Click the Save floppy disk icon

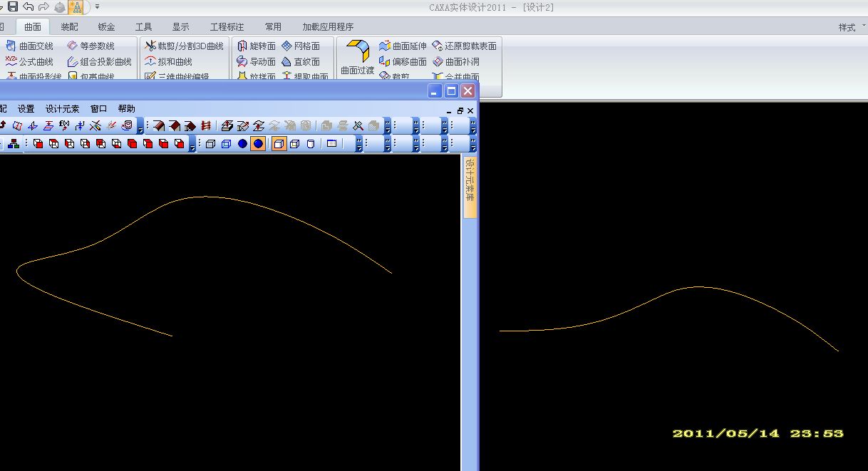[x=12, y=6]
